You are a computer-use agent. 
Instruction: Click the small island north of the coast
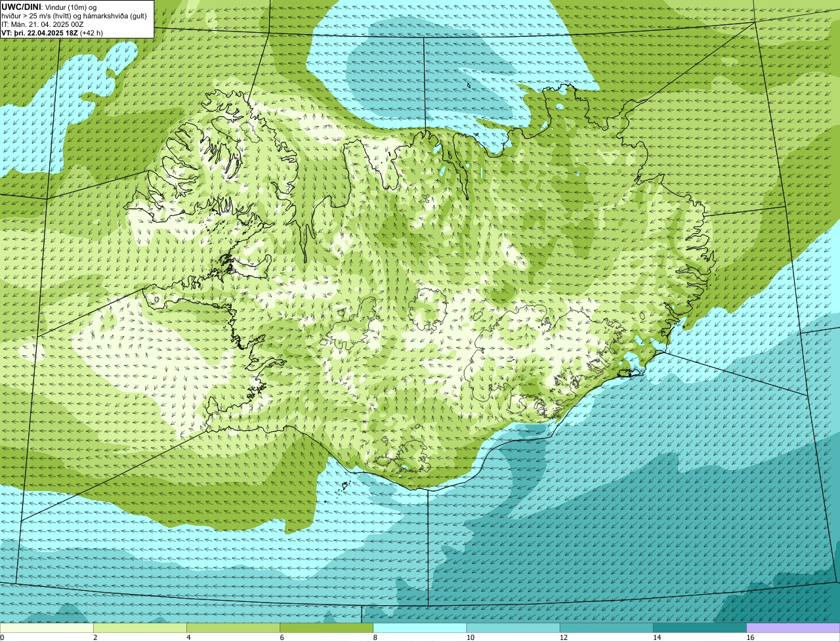[x=470, y=85]
